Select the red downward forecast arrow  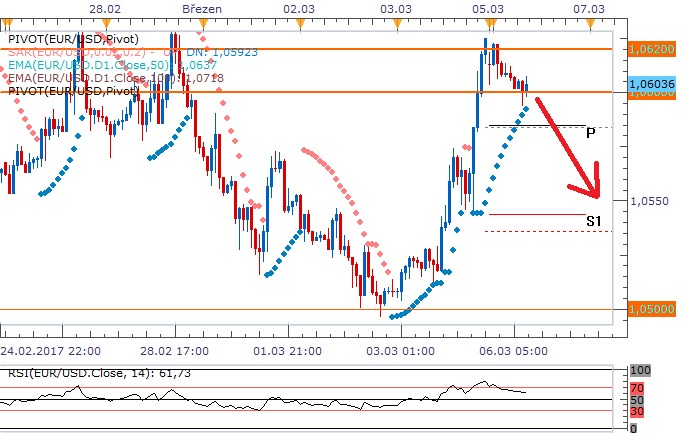[571, 149]
